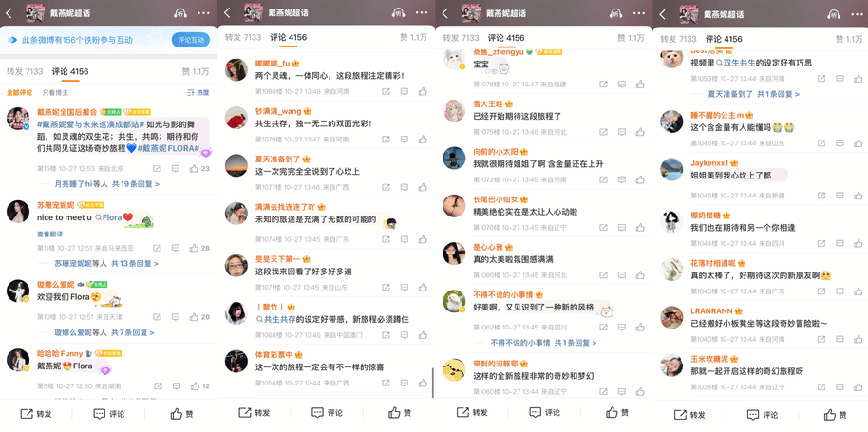Tap the comment bubble on 雪大王哇's comment
The height and width of the screenshot is (432, 868).
622,132
